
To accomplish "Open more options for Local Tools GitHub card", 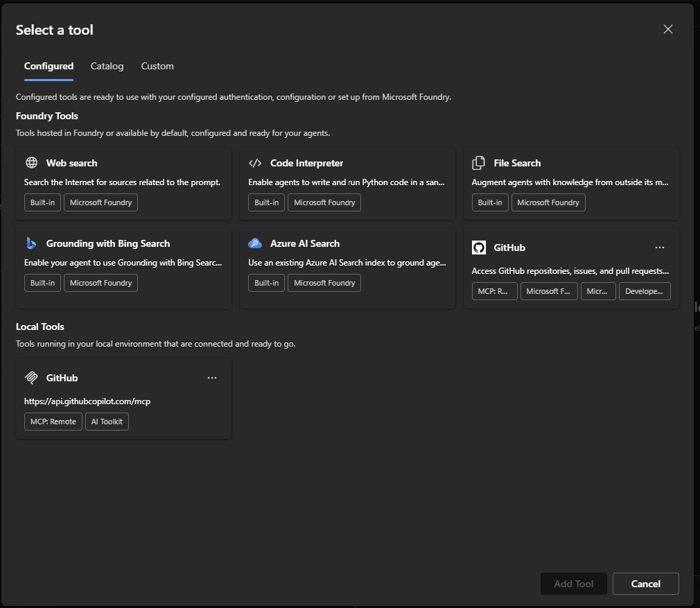I will (212, 378).
